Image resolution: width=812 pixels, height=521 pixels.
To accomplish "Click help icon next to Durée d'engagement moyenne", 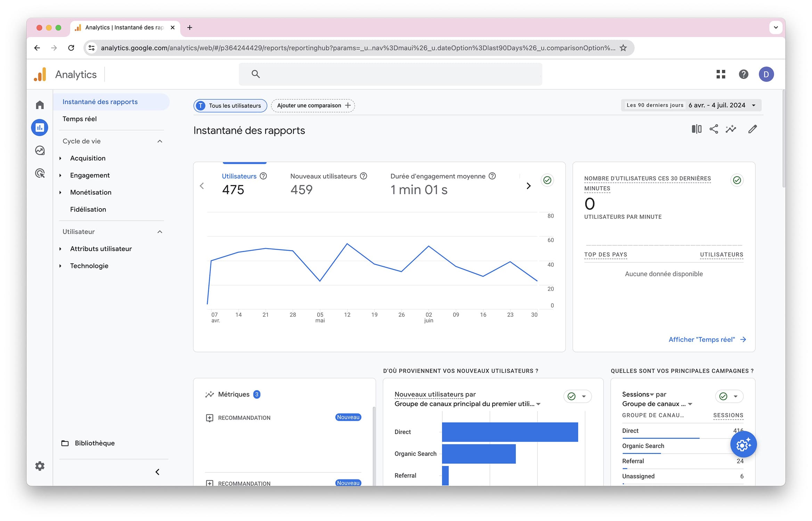I will [492, 176].
